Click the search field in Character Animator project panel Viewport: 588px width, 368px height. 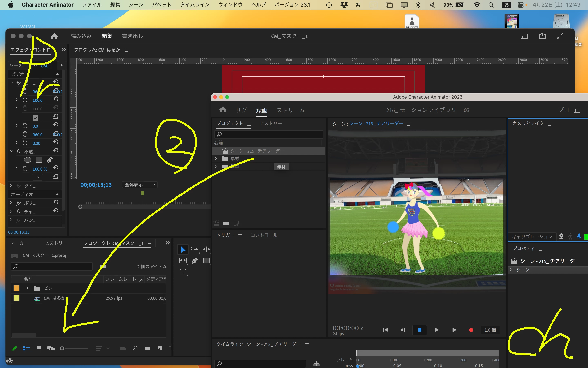pyautogui.click(x=269, y=134)
